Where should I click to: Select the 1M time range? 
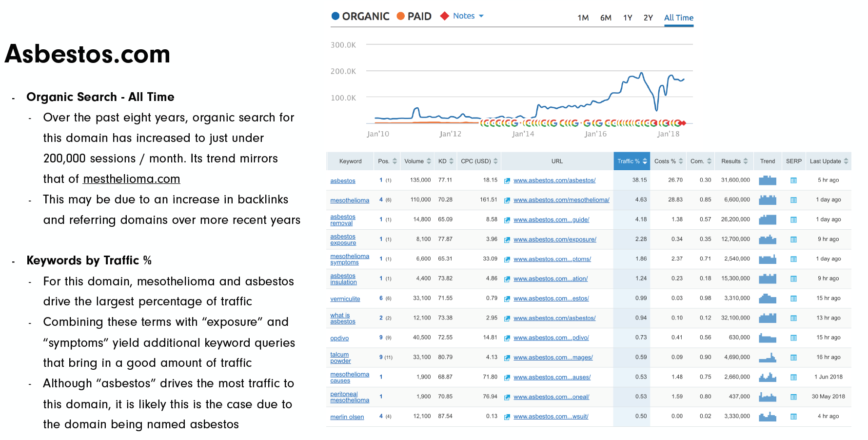[583, 18]
